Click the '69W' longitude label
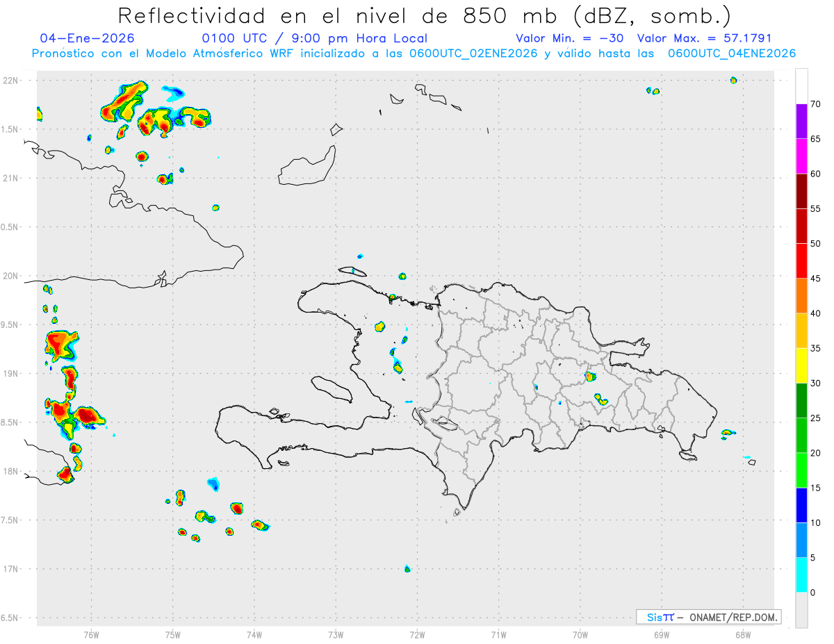The image size is (834, 644). (x=662, y=634)
